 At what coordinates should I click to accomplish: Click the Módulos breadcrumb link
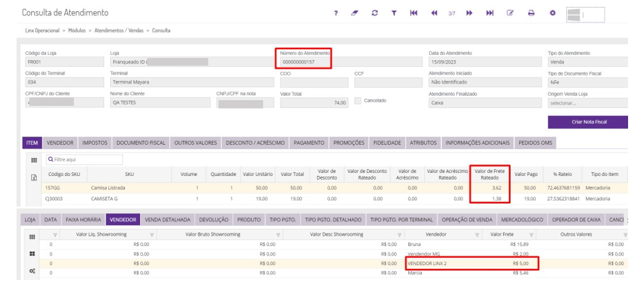(x=77, y=31)
